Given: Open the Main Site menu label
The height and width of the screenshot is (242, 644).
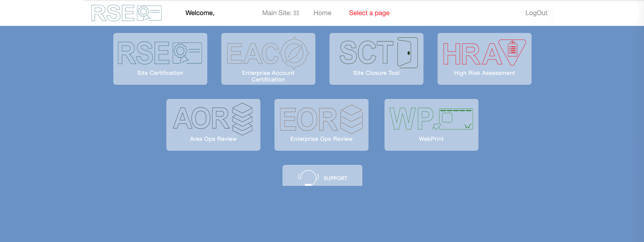Looking at the screenshot, I should (277, 13).
